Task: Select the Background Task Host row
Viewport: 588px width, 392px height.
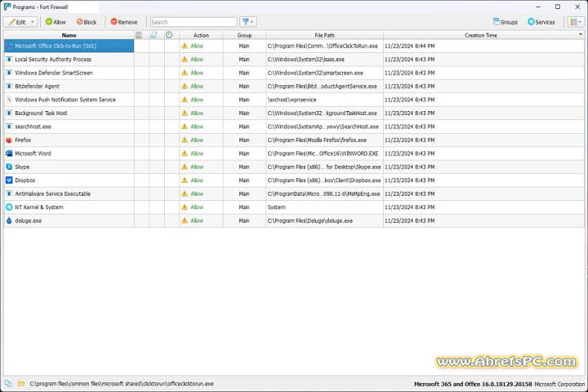Action: pos(294,114)
